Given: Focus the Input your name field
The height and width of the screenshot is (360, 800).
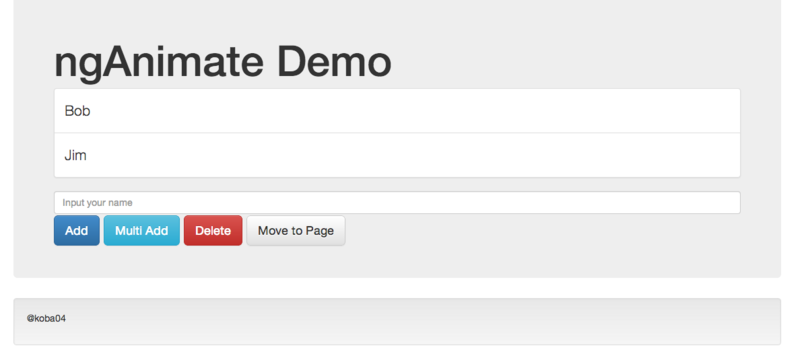Looking at the screenshot, I should (397, 202).
